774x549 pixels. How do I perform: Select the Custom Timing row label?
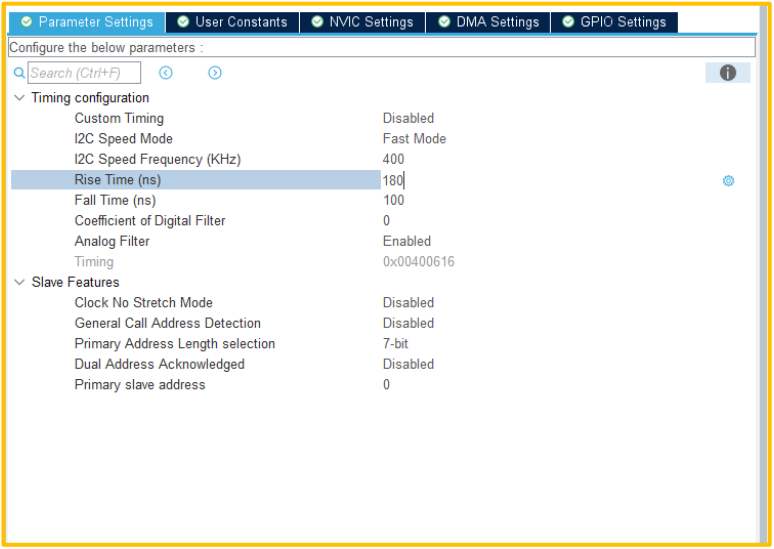[119, 118]
